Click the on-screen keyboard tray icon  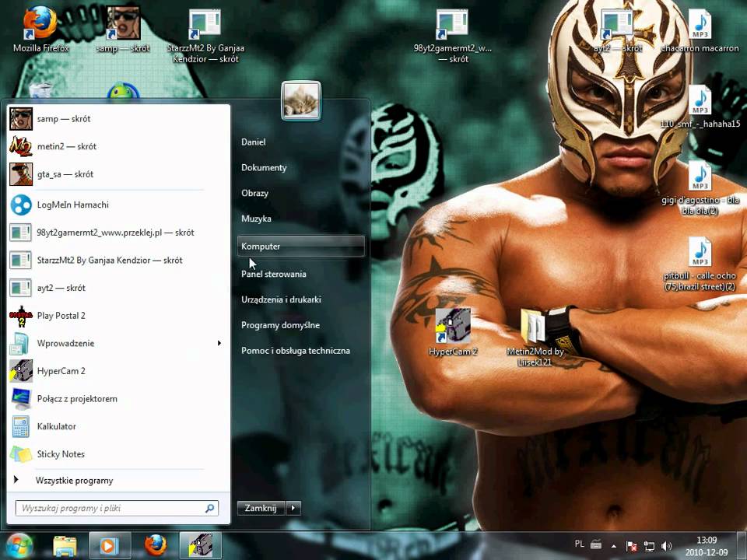pos(596,544)
